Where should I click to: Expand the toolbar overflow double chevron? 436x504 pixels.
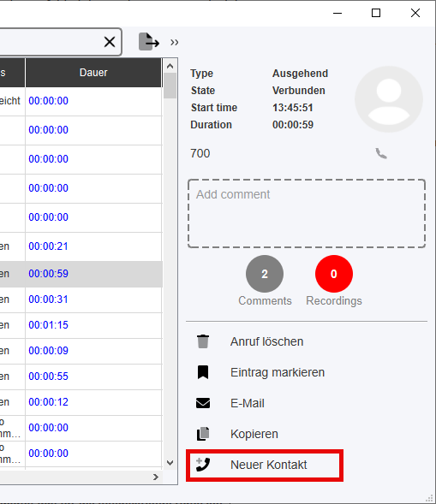click(175, 42)
